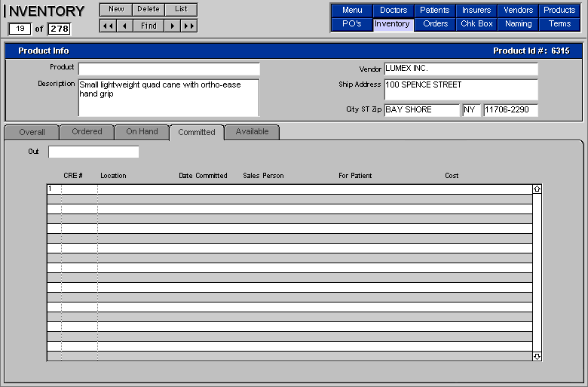
Task: Click the For Patient column header
Action: click(355, 176)
